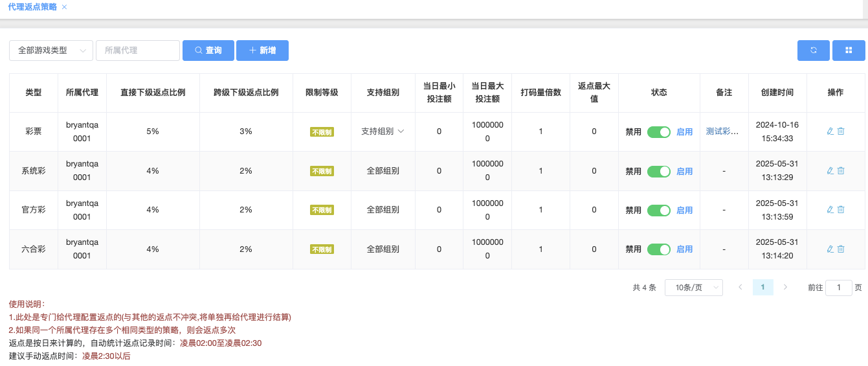Expand 支持组别 dropdown in 彩票 row
Viewport: 868px width, 366px height.
click(383, 132)
